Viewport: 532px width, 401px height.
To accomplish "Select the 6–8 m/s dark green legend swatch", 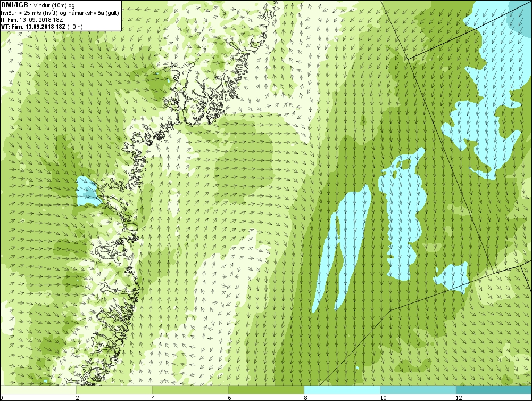I will (266, 389).
